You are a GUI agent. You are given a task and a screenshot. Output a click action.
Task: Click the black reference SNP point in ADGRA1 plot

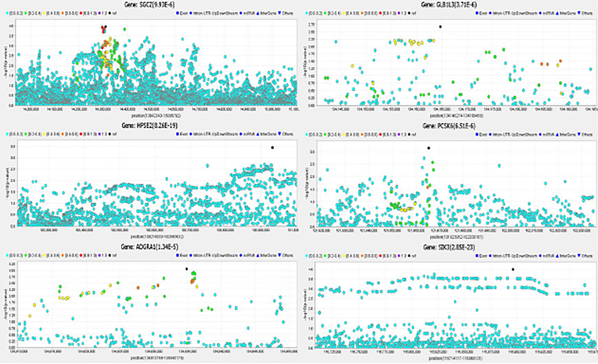pos(186,269)
